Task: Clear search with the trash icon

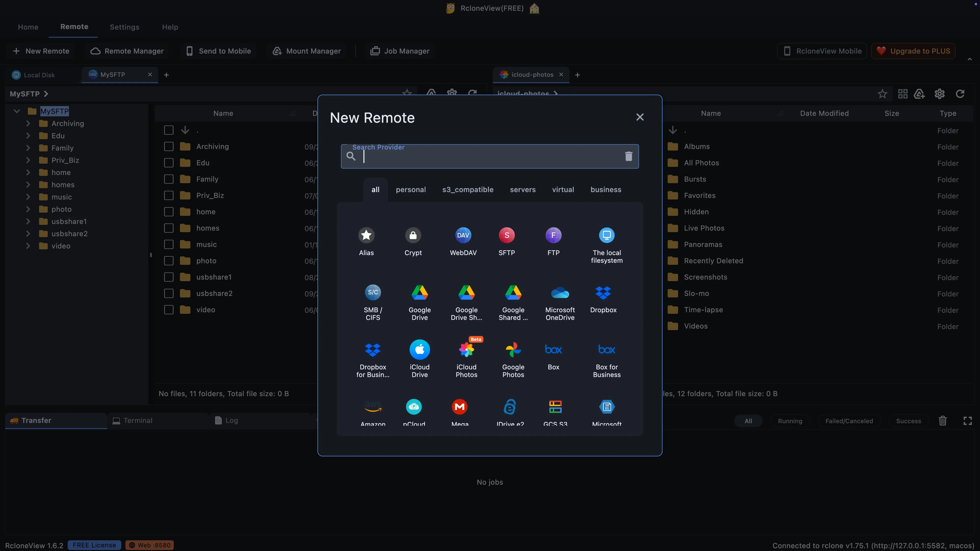Action: (x=629, y=156)
